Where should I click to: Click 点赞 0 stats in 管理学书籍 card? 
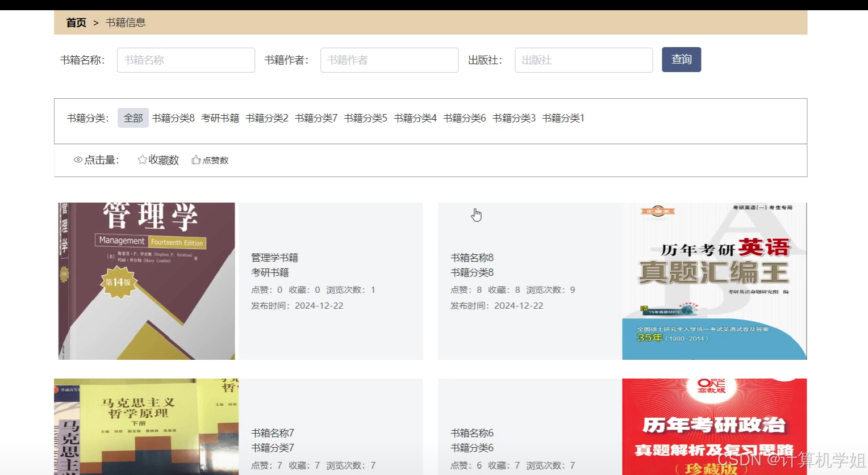[266, 290]
